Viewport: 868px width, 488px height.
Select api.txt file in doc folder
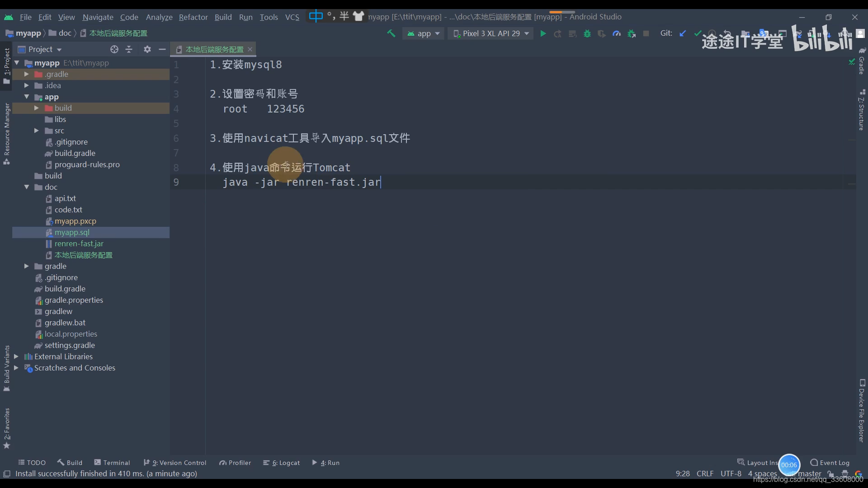point(65,198)
